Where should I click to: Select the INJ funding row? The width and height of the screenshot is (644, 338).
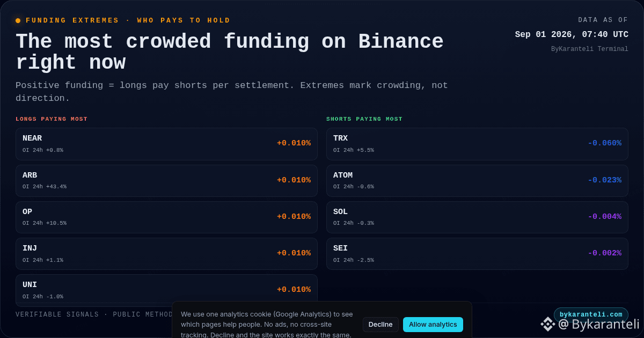(x=166, y=254)
